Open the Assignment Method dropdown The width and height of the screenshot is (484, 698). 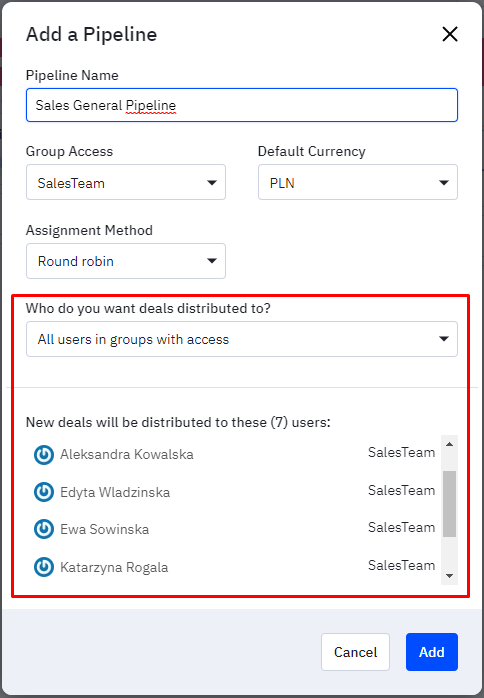(x=126, y=261)
